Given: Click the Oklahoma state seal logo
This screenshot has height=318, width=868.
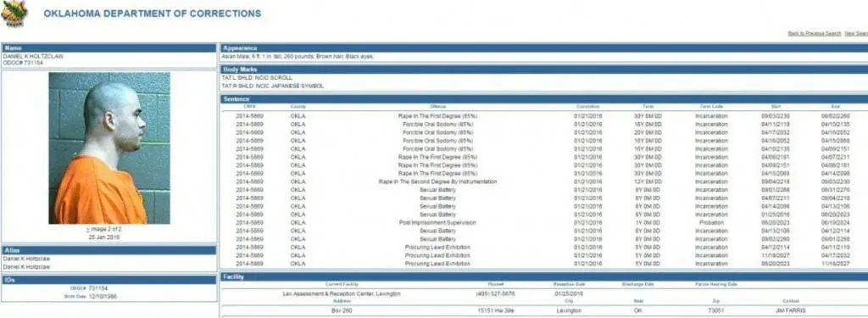Looking at the screenshot, I should click(14, 14).
